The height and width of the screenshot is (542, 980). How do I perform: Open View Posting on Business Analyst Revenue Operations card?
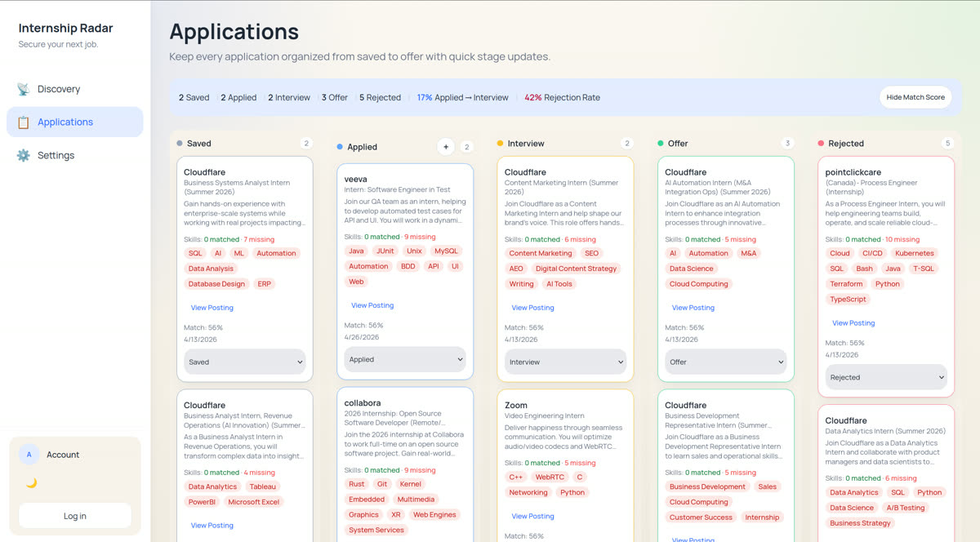click(x=212, y=526)
